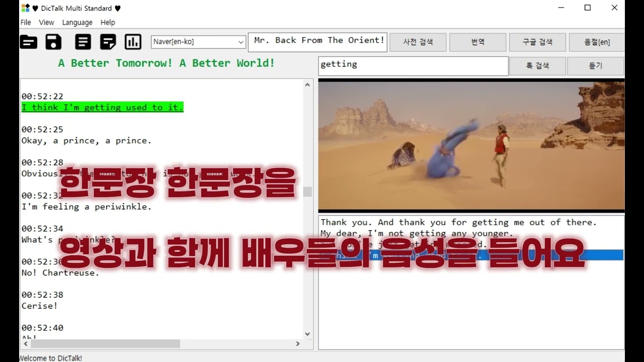
Task: Select result 'Thank you. And thank you for getting me out of there.'
Action: (458, 222)
